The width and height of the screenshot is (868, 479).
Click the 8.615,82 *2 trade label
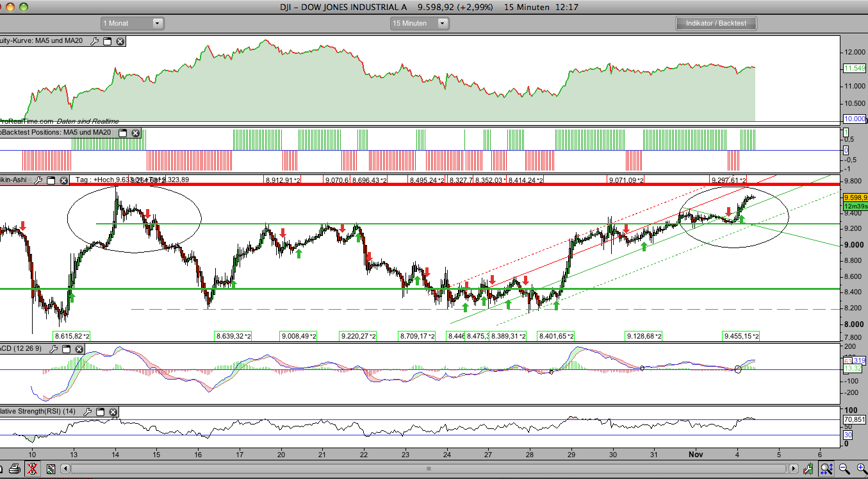click(x=72, y=336)
